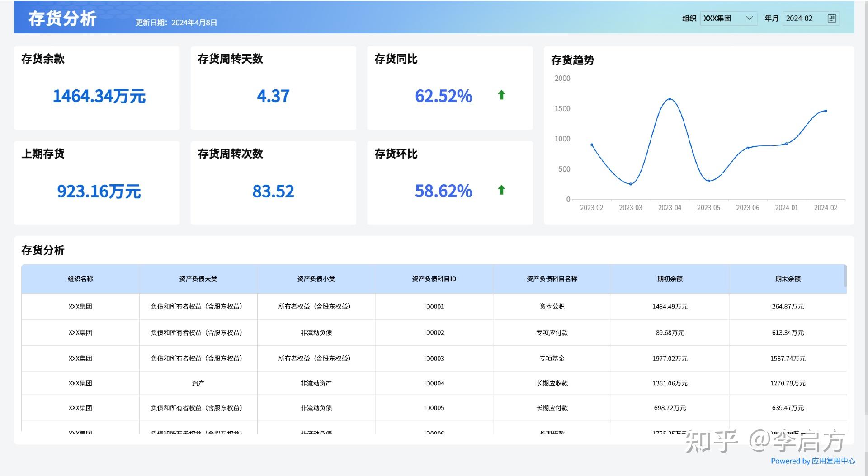Expand the chevron beside XXX集团 selector
Image resolution: width=868 pixels, height=476 pixels.
(x=750, y=19)
